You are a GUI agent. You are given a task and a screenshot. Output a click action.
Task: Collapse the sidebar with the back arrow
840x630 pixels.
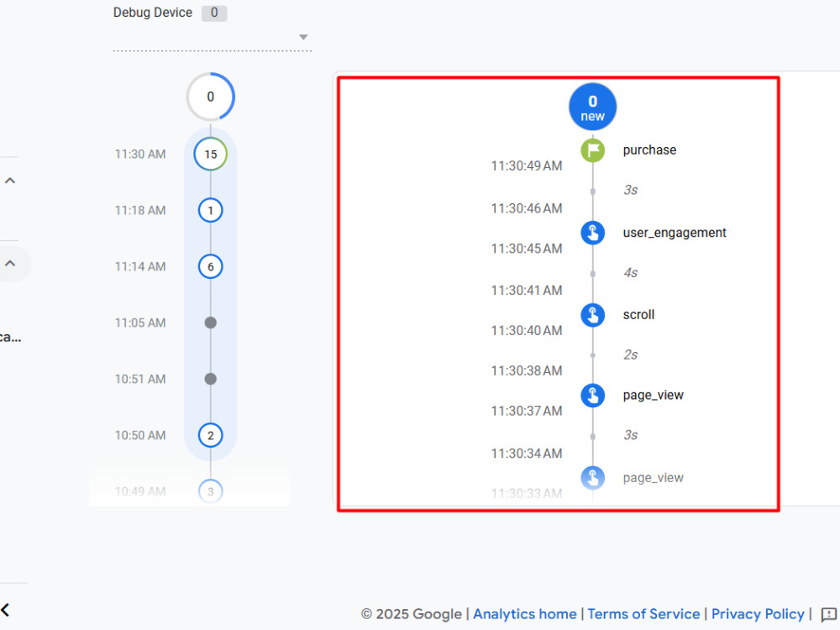click(5, 610)
